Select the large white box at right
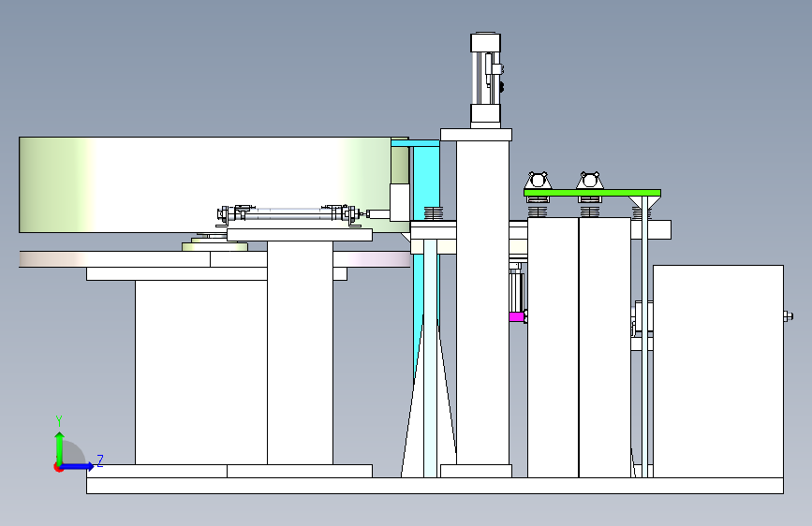 (718, 372)
